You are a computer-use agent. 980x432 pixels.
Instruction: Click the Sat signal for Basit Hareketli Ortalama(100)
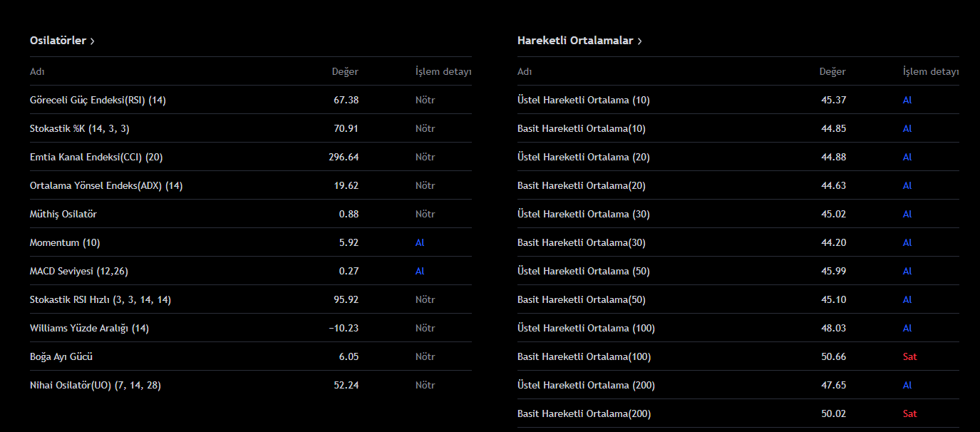(x=910, y=356)
